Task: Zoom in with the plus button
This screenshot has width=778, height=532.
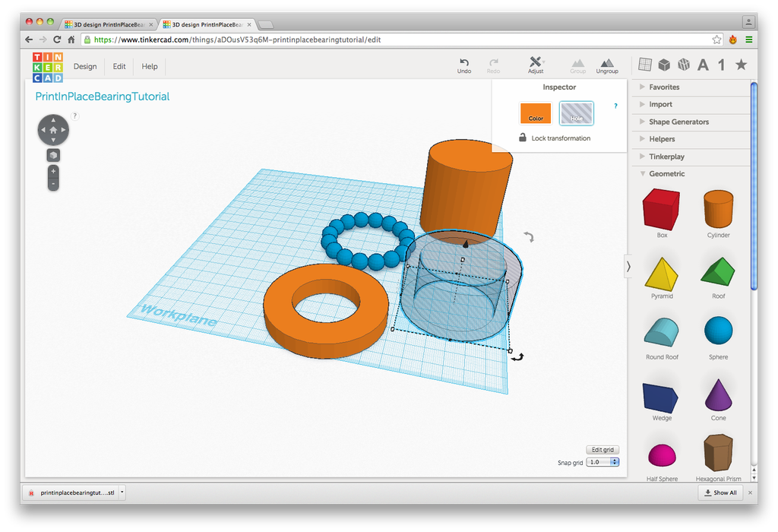Action: tap(53, 171)
